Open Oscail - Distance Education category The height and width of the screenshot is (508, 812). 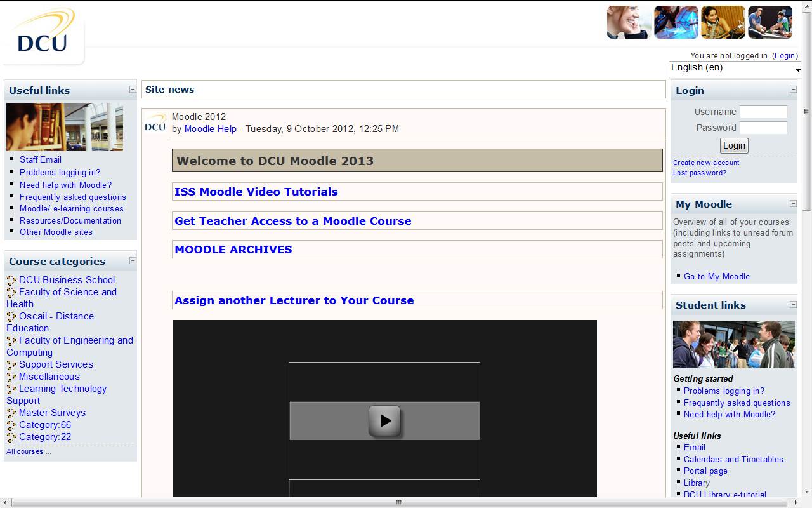coord(50,322)
